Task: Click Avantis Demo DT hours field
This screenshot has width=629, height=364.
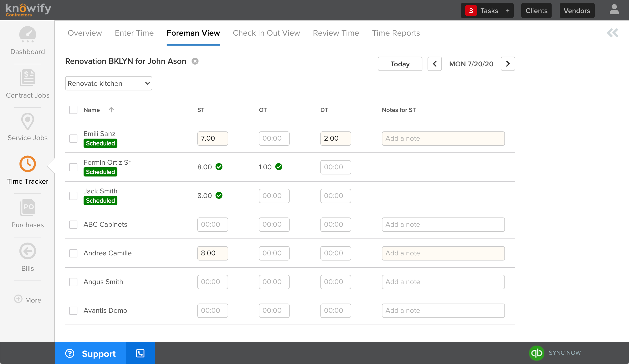Action: click(336, 311)
